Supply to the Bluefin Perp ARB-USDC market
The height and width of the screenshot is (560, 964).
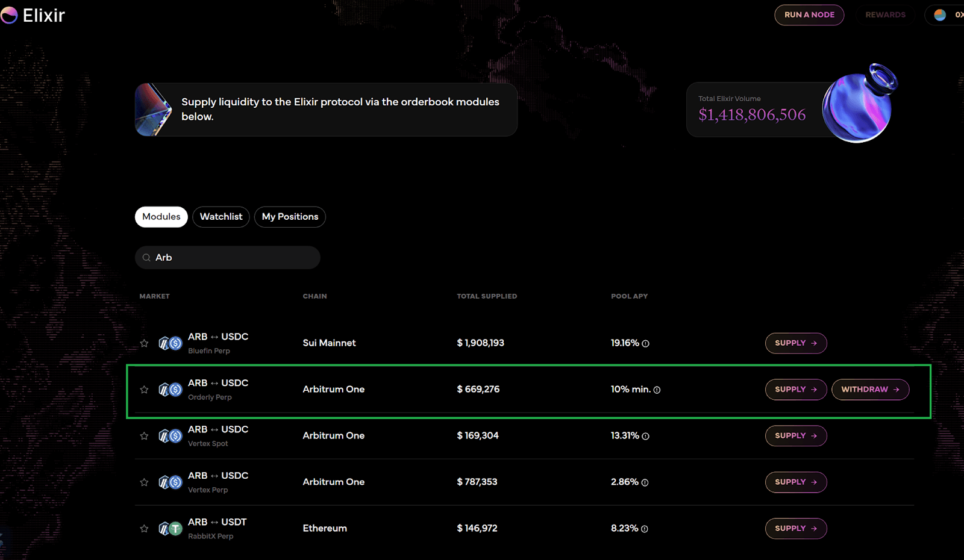click(796, 343)
